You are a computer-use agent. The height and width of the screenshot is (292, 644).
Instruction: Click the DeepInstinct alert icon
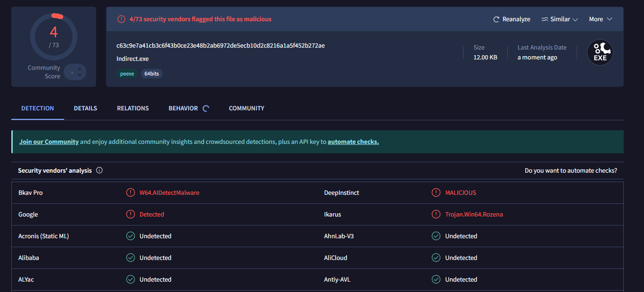coord(436,192)
